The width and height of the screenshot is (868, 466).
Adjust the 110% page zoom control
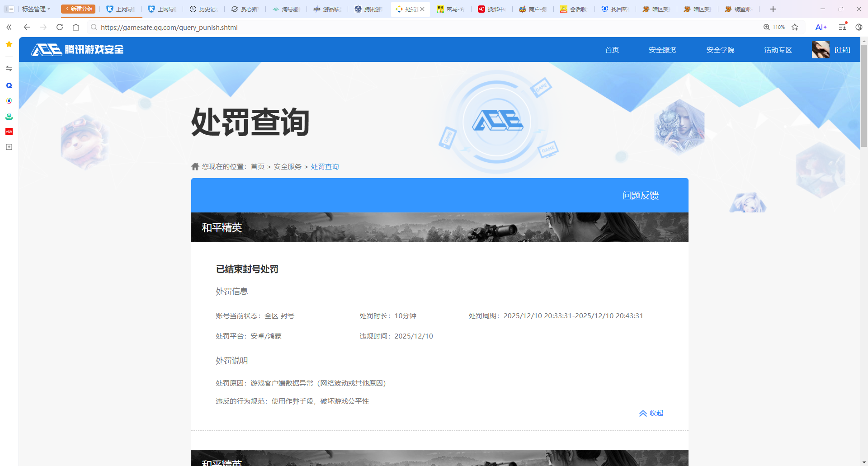[x=774, y=27]
